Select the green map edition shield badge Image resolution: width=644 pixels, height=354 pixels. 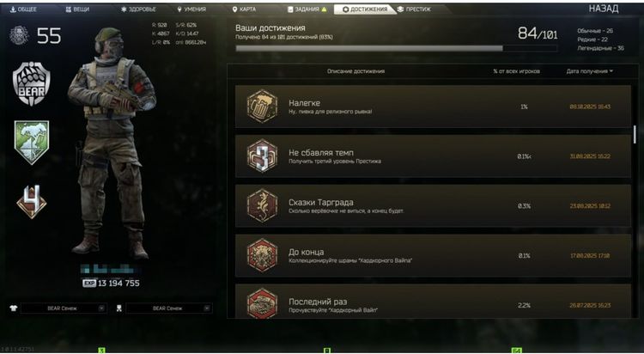[x=32, y=142]
